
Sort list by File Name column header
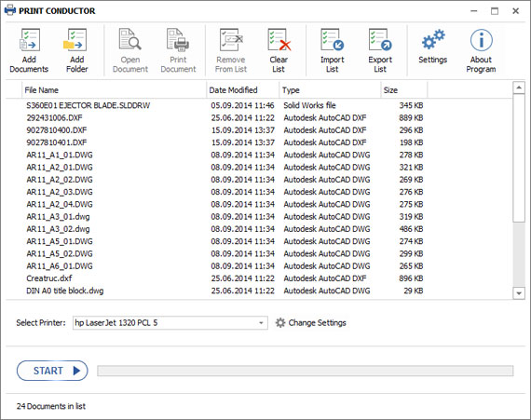(115, 90)
